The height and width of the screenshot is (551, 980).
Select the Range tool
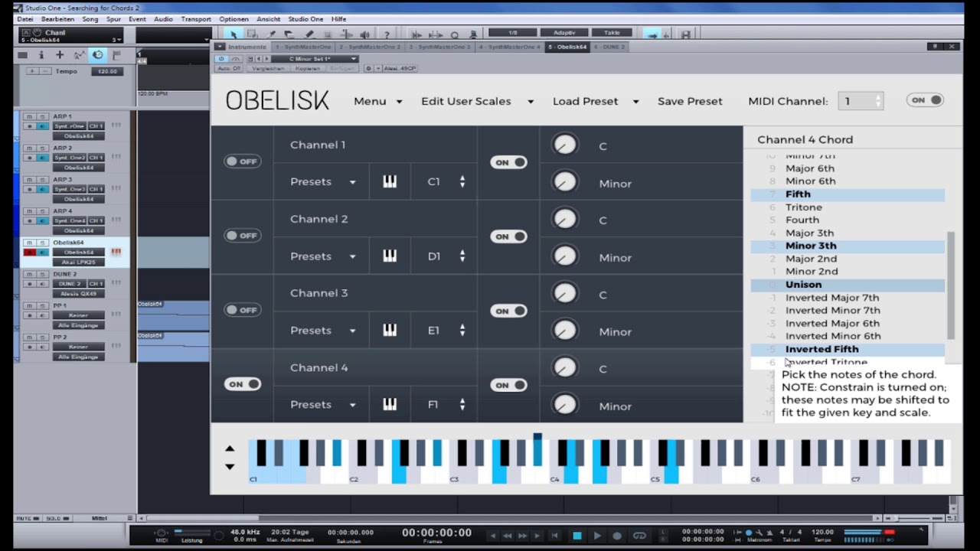[253, 34]
